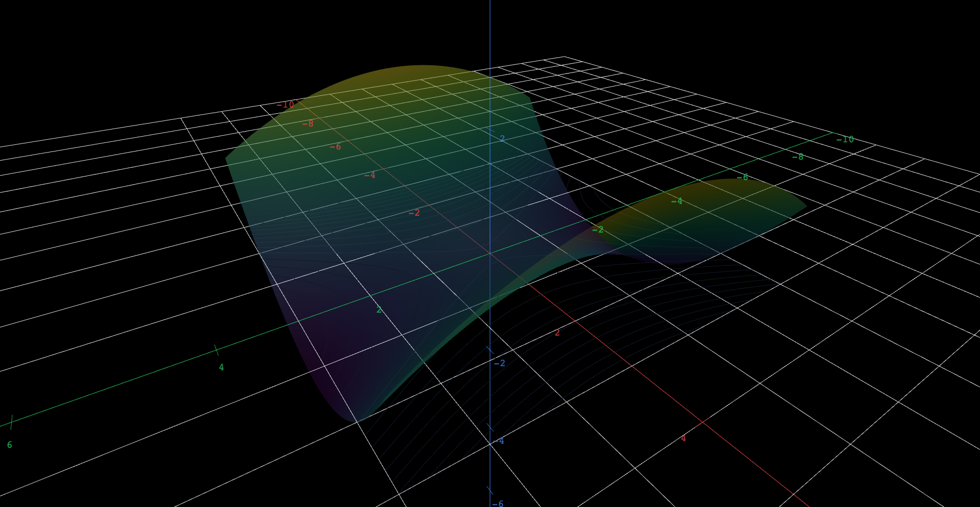Click the red -6 axis label

335,146
